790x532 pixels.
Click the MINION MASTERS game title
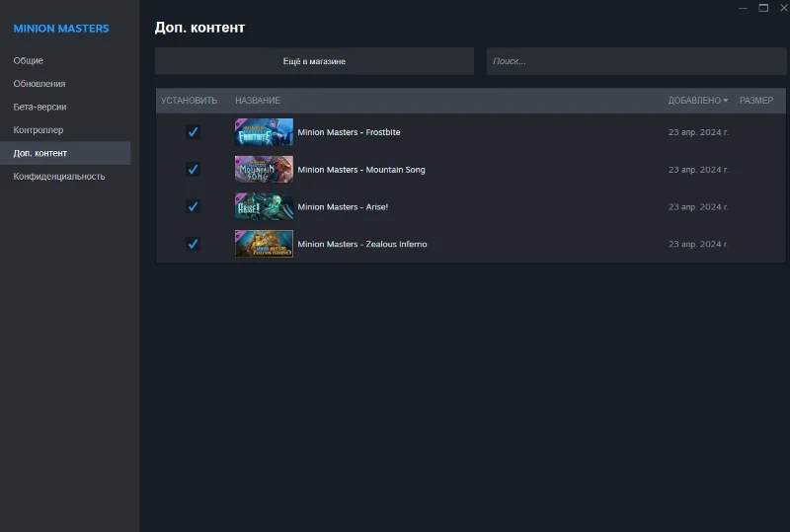click(61, 29)
